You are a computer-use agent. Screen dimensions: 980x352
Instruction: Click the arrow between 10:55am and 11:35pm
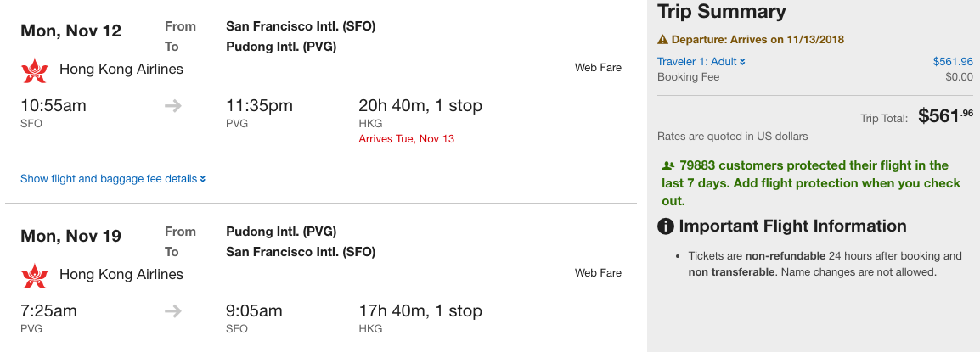pyautogui.click(x=172, y=106)
